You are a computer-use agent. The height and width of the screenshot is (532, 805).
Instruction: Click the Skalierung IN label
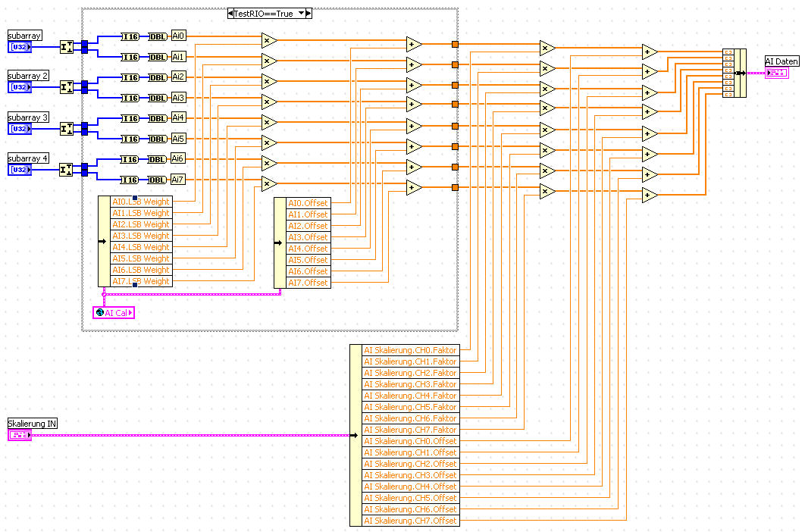(33, 424)
